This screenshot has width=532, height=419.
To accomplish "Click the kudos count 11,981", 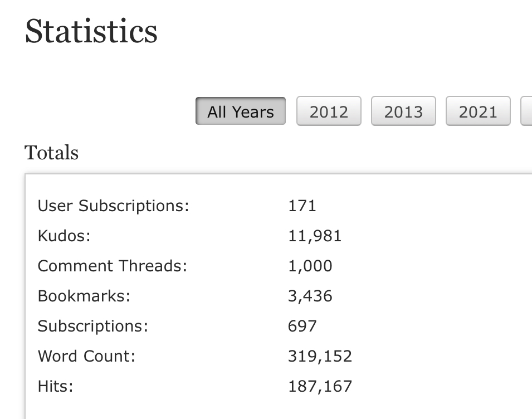I will tap(315, 236).
